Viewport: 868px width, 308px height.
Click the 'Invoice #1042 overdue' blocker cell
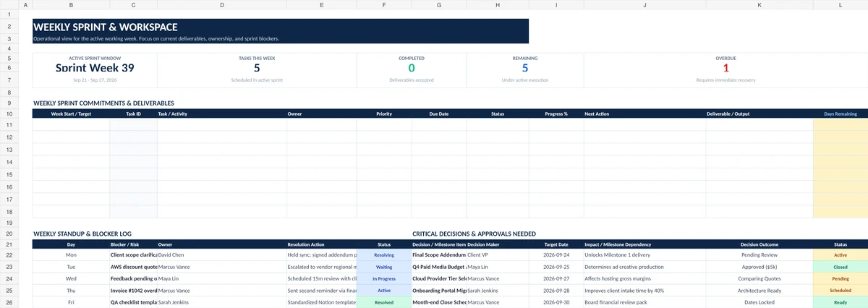pyautogui.click(x=134, y=291)
